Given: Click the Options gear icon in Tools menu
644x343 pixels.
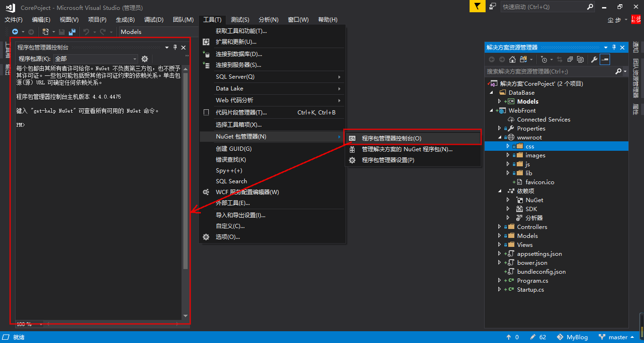Looking at the screenshot, I should 206,237.
